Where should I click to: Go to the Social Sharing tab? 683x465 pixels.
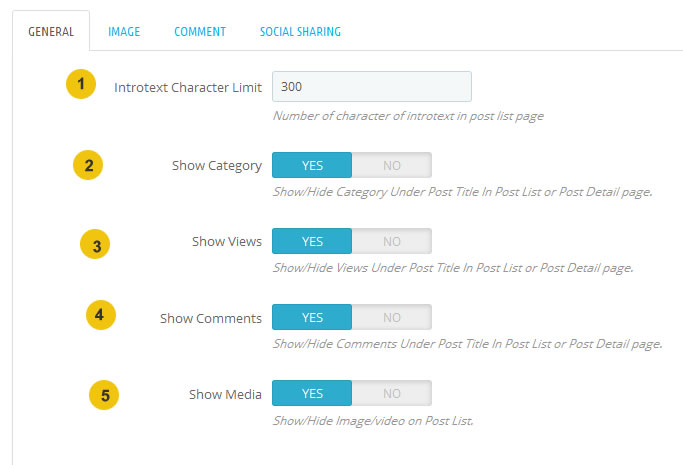[300, 32]
